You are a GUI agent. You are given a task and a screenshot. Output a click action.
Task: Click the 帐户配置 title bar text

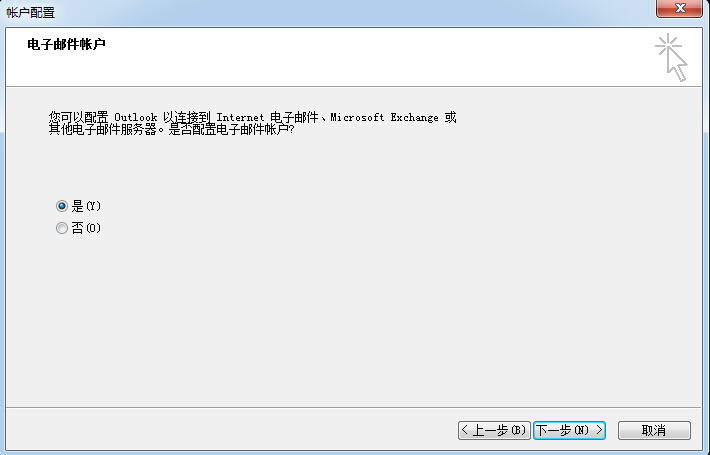pyautogui.click(x=32, y=12)
